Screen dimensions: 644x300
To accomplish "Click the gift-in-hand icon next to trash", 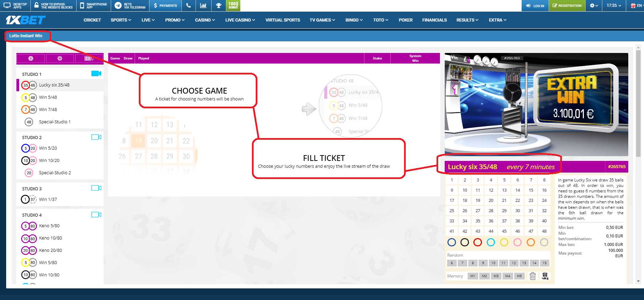I will click(545, 276).
